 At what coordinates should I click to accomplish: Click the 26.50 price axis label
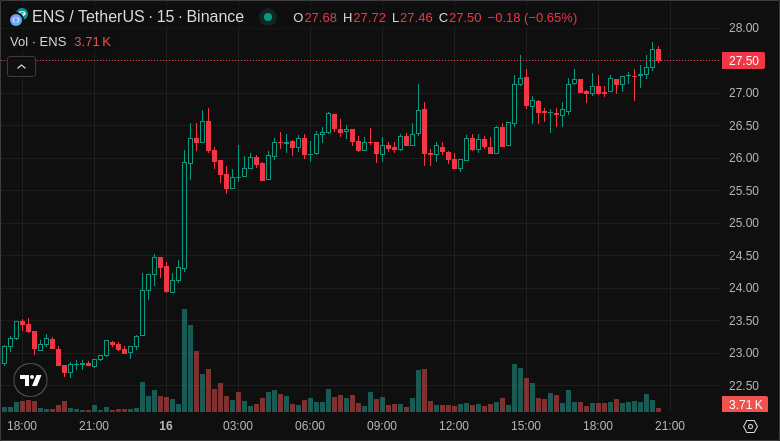[x=744, y=126]
